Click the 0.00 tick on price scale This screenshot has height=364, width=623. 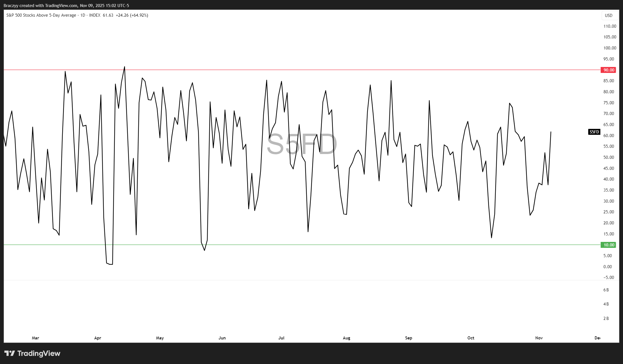[x=607, y=267]
